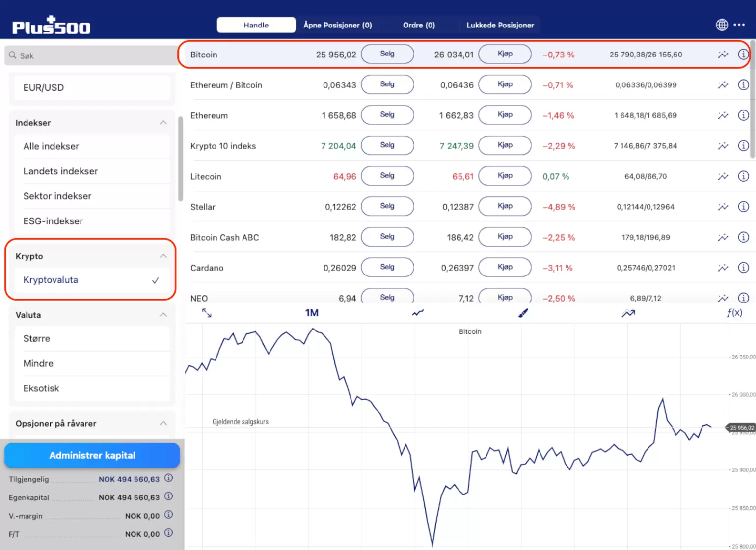Open chart icon in Ethereum row

[723, 115]
